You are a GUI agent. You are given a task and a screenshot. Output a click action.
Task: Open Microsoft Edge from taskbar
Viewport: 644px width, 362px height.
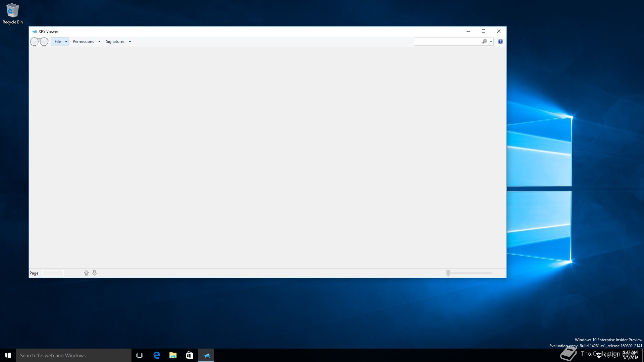pos(157,355)
